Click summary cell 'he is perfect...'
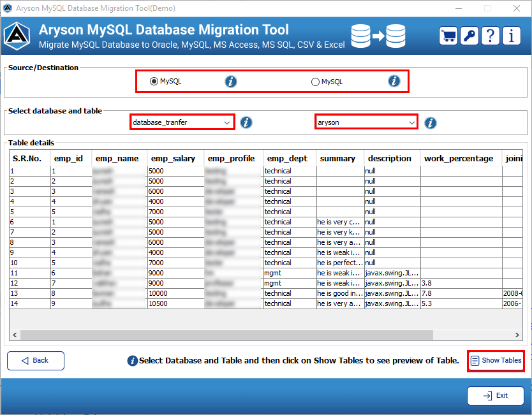532x415 pixels. [340, 263]
